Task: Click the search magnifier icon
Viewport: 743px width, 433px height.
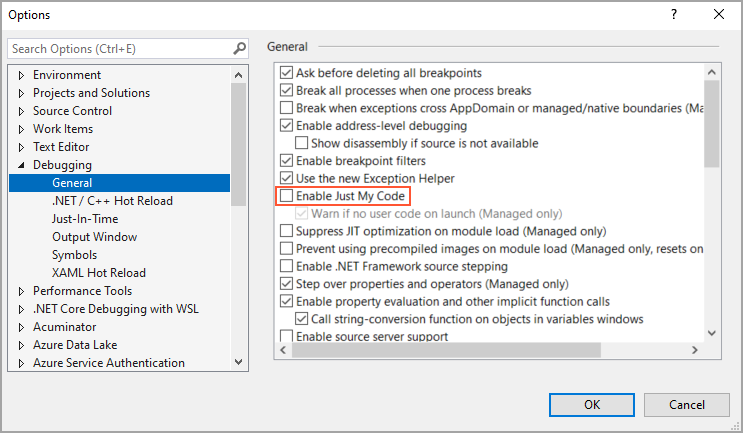Action: (x=239, y=48)
